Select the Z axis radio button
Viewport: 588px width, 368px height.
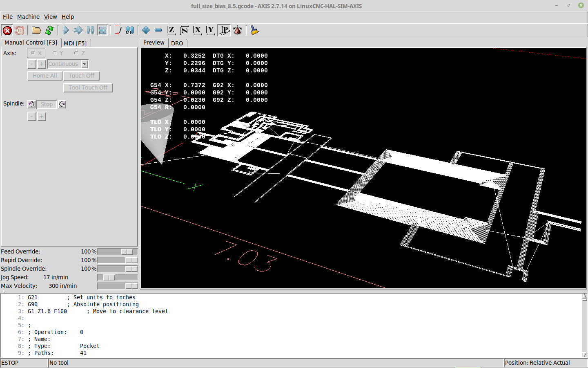(x=76, y=53)
